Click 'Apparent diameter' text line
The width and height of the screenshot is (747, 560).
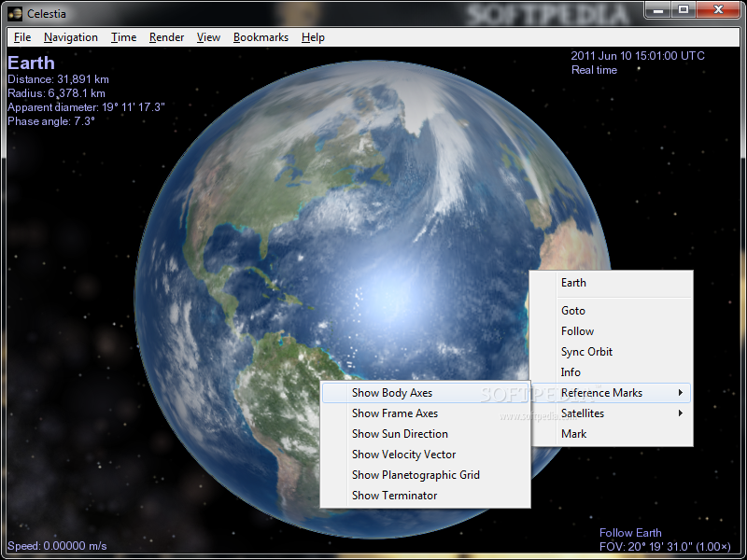(86, 107)
